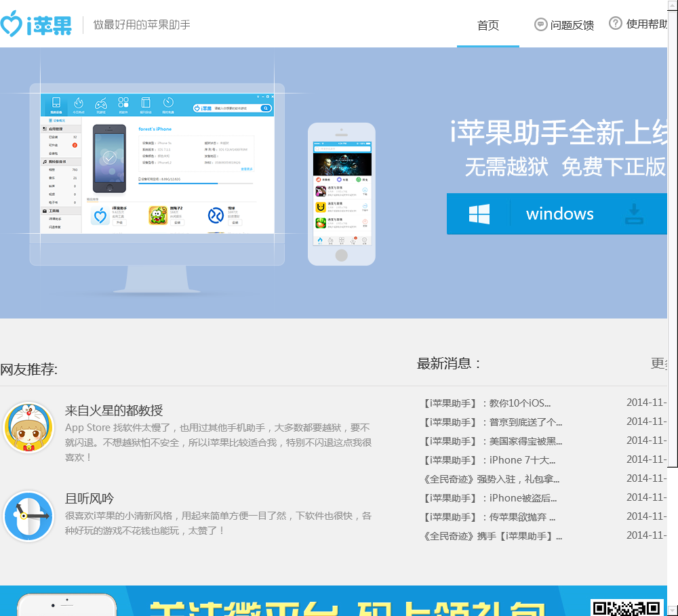Click the 更多 link beside 最新消息

point(659,363)
